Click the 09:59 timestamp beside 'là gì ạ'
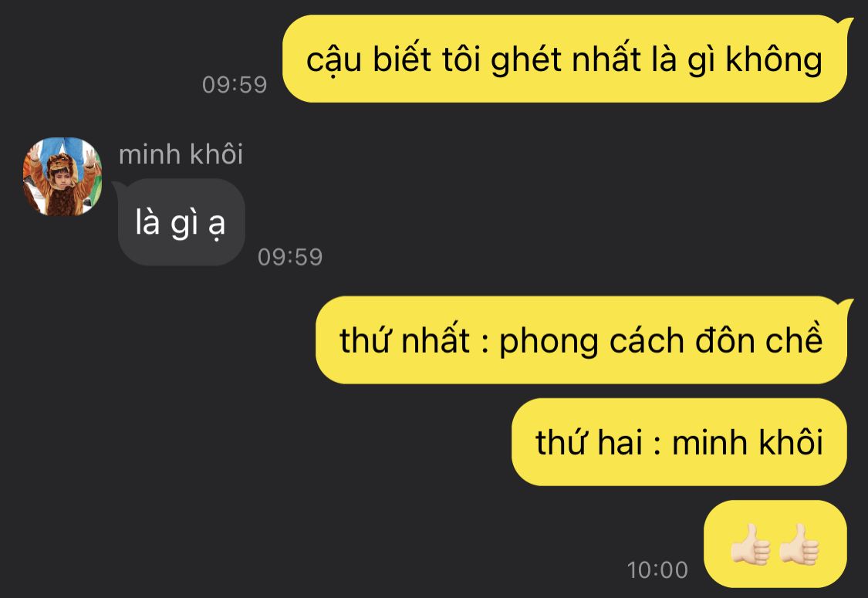Screen dimensions: 868x598 coord(290,257)
